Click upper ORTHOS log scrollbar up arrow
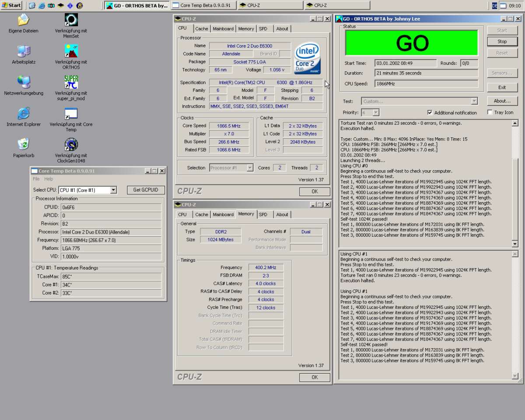This screenshot has width=525, height=420. pyautogui.click(x=515, y=123)
